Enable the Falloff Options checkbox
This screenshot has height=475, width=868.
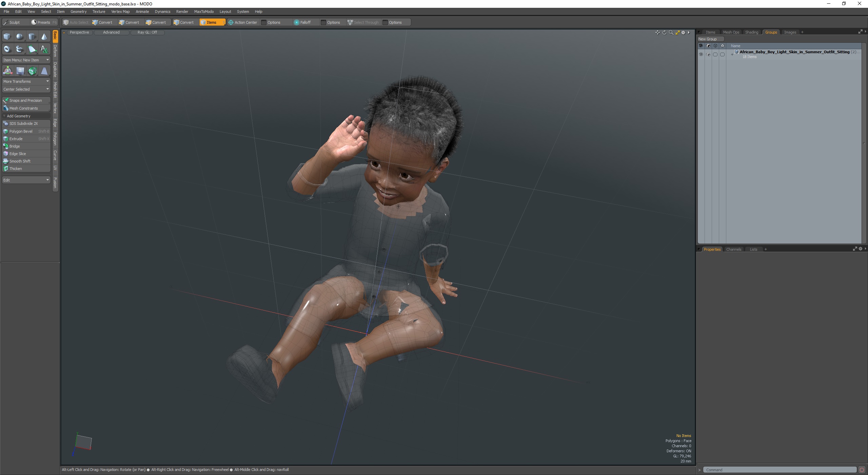323,22
